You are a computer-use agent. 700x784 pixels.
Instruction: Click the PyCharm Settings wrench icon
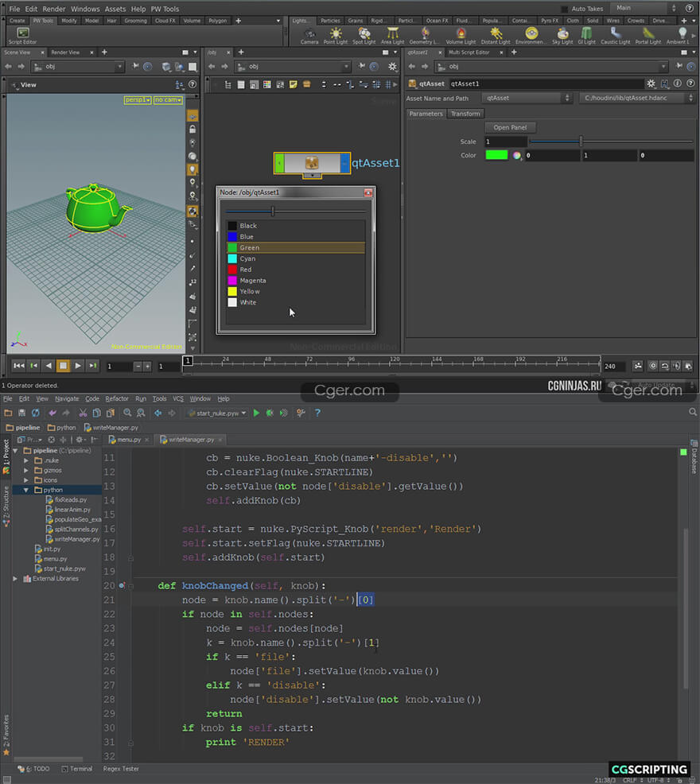click(301, 413)
